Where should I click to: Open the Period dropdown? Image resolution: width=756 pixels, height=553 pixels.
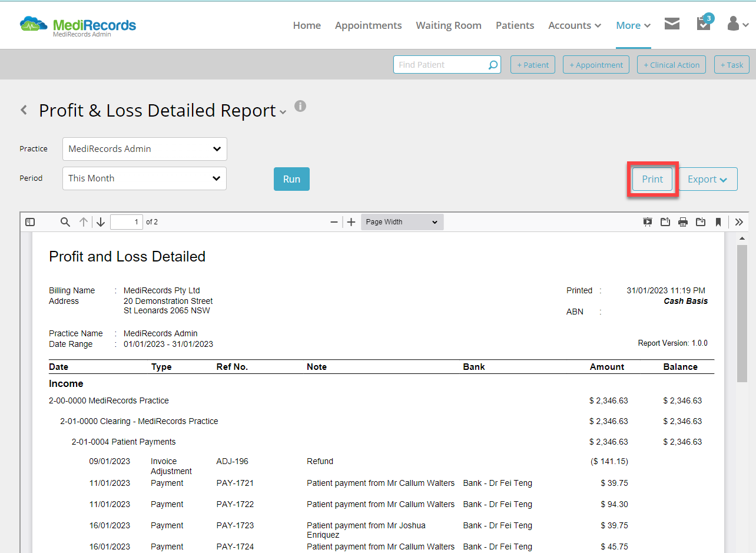click(145, 178)
